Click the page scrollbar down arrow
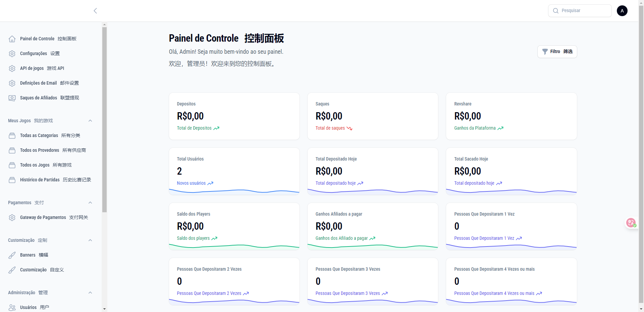The width and height of the screenshot is (644, 312). pyautogui.click(x=641, y=309)
